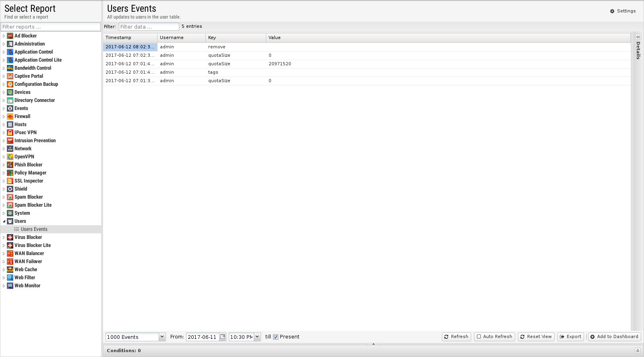Click the Captive Portal icon

tap(10, 76)
